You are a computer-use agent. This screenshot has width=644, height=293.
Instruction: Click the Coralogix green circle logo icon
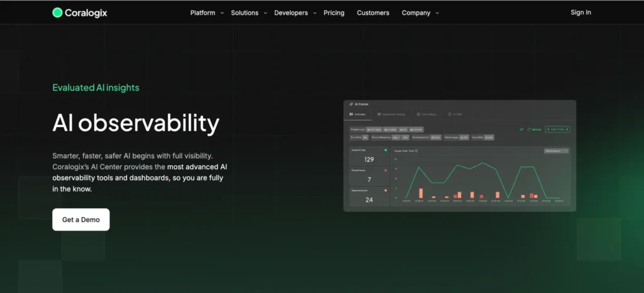pyautogui.click(x=57, y=13)
